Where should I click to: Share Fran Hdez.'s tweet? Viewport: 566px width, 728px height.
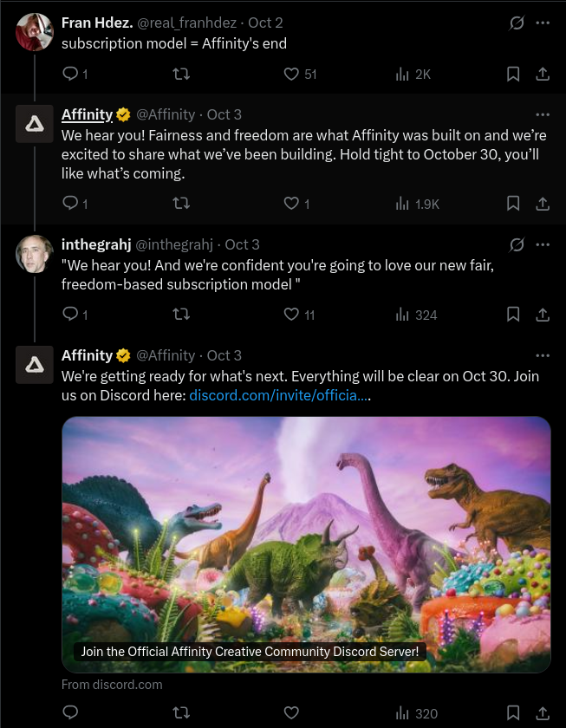coord(543,75)
